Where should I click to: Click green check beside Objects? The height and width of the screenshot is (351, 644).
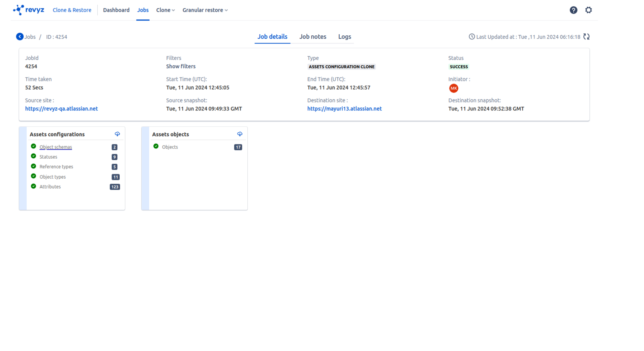(x=156, y=146)
